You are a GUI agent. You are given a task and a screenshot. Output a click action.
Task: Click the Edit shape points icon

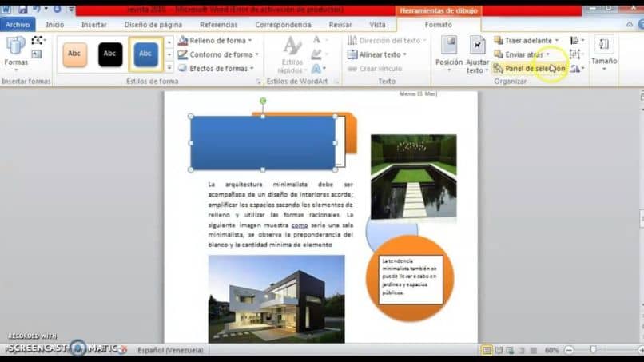tap(38, 40)
